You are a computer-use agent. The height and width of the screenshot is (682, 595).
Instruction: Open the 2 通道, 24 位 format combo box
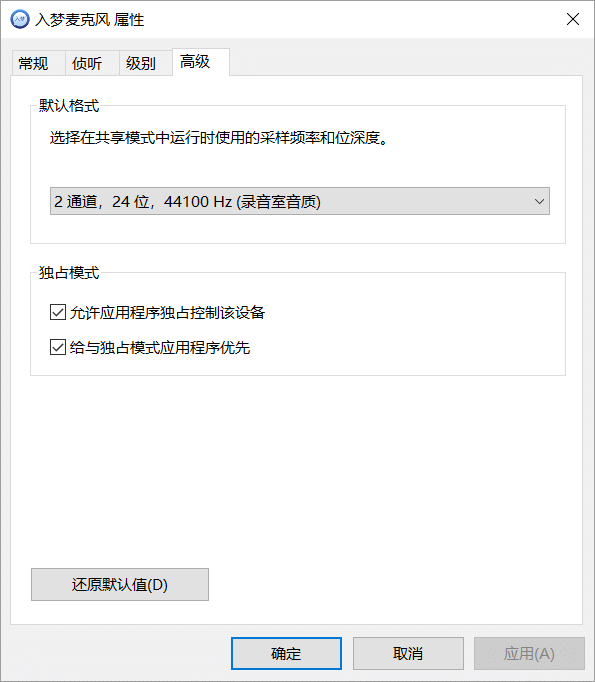tap(300, 201)
